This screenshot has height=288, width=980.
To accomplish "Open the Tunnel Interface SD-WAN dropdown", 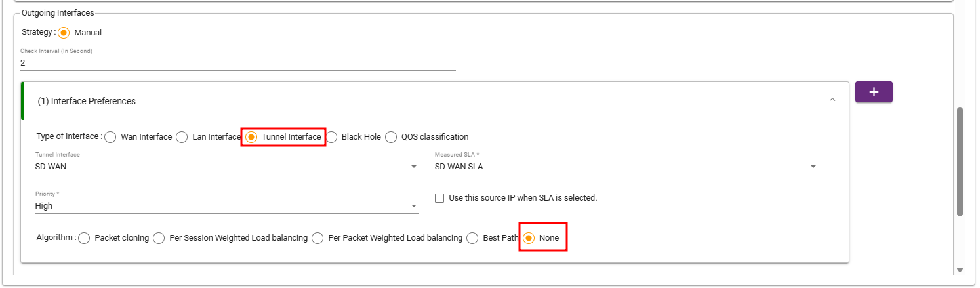I will (x=226, y=167).
